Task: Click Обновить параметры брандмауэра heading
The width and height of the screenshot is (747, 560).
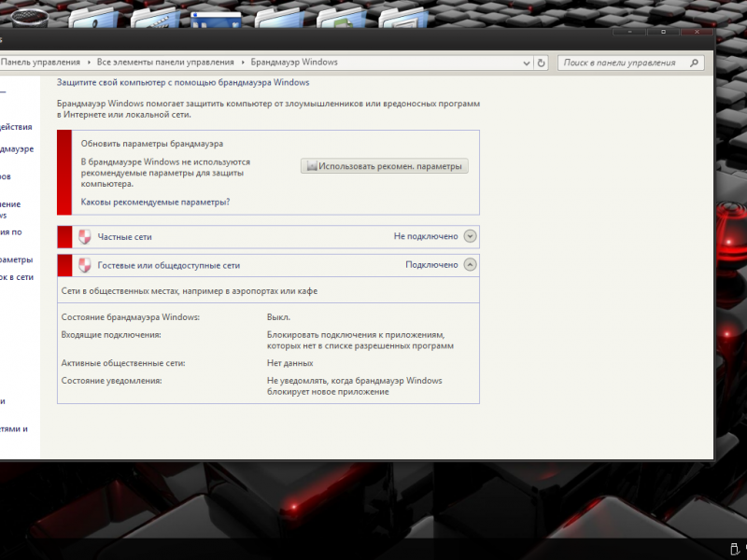Action: (151, 144)
